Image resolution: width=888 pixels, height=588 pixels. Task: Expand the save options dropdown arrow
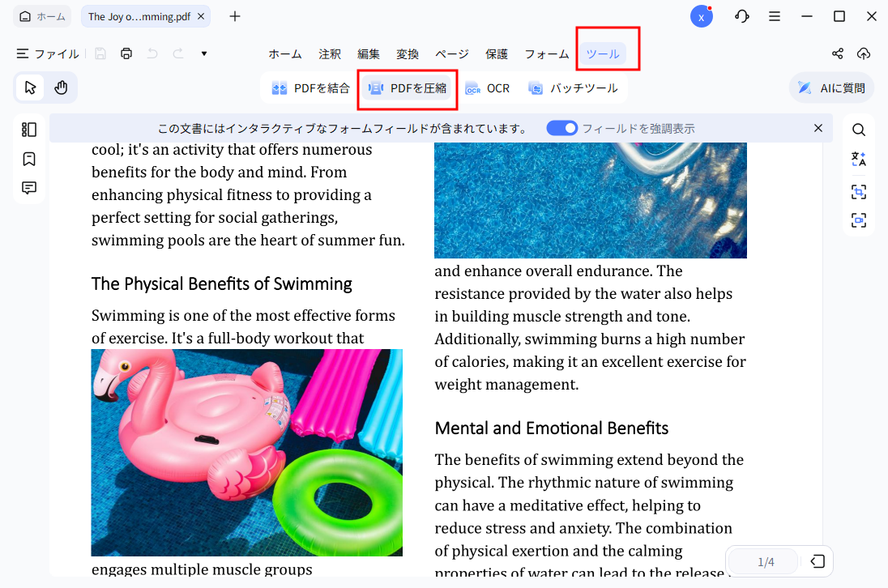(x=203, y=53)
